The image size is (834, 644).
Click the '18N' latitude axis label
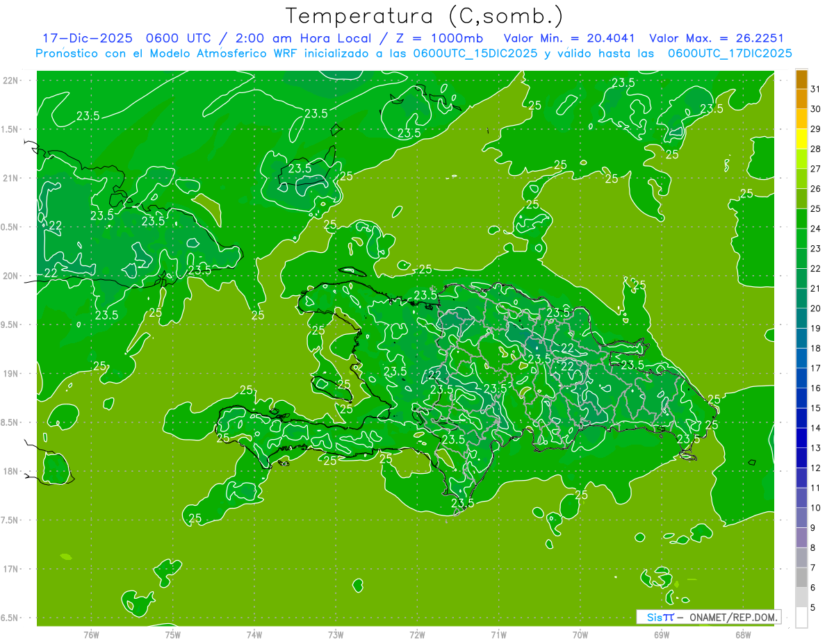coord(12,471)
